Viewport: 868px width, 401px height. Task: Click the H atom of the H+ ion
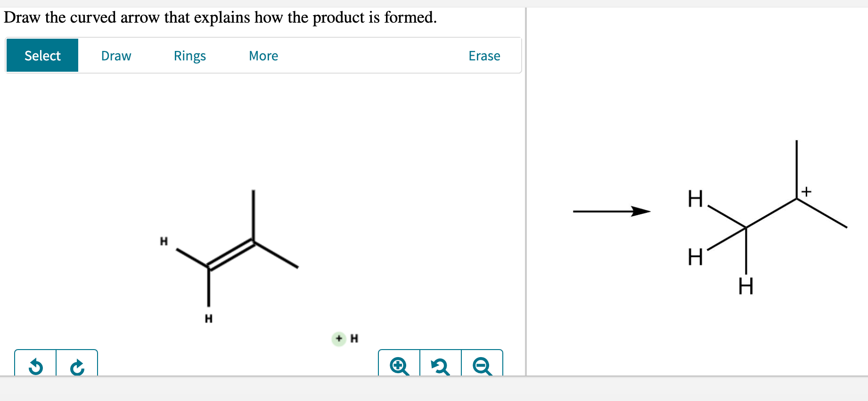click(x=354, y=339)
